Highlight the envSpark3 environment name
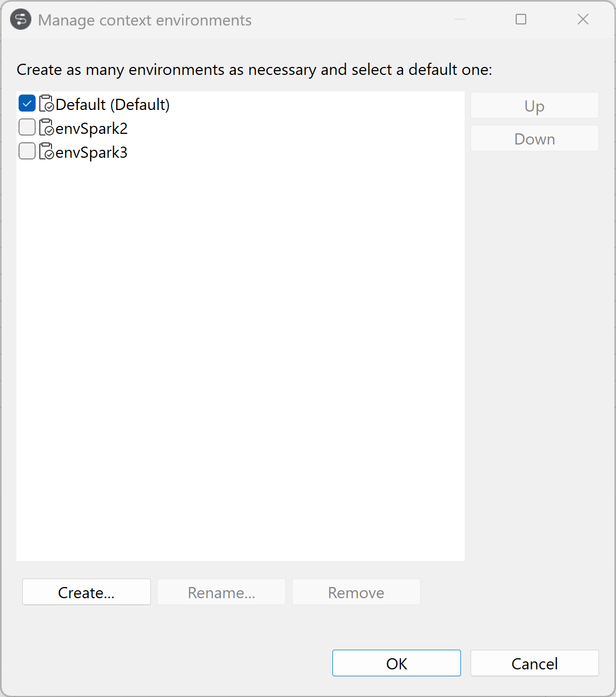The width and height of the screenshot is (616, 697). (91, 152)
